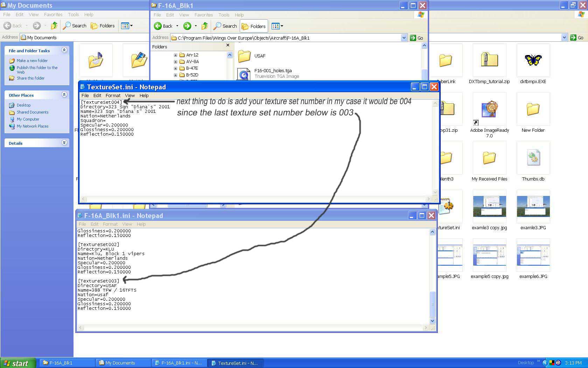Select the DXTbmp_tutorial.zip file icon
Image resolution: width=588 pixels, height=368 pixels.
[489, 60]
